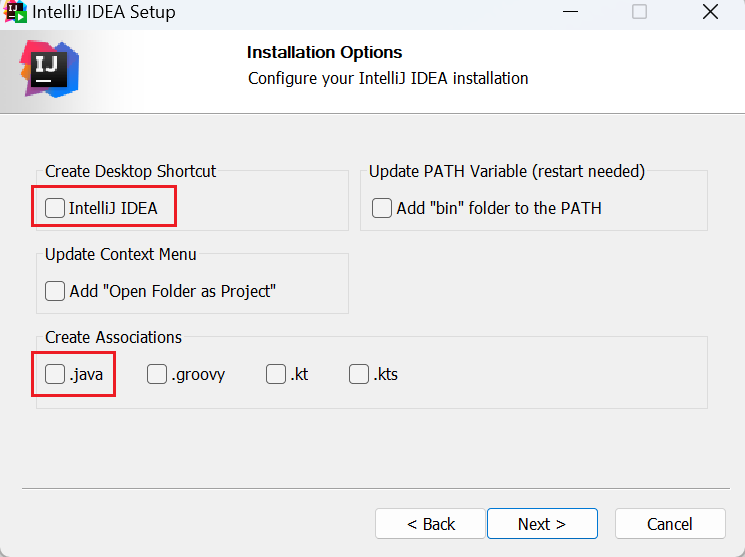This screenshot has height=557, width=745.
Task: Click the maximize window button
Action: [x=639, y=12]
